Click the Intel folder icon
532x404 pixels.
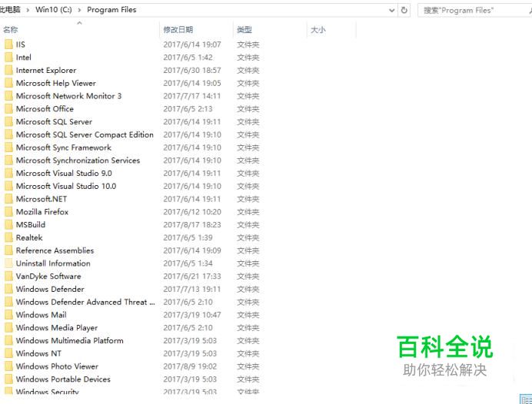pos(8,58)
